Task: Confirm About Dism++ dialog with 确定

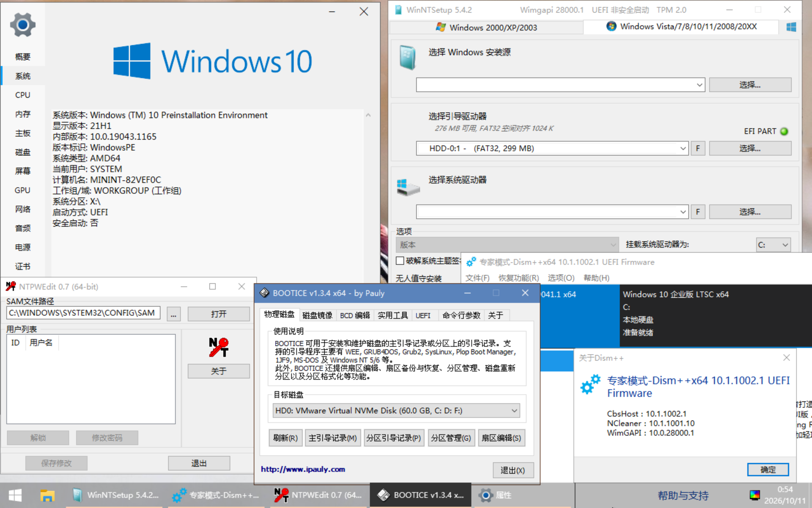Action: tap(768, 469)
